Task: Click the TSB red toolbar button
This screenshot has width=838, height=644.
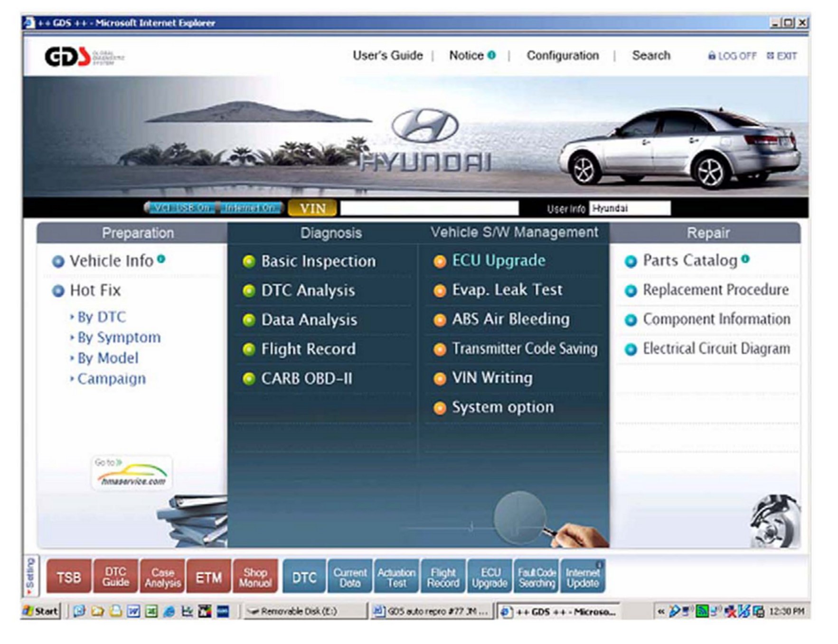Action: (x=68, y=577)
